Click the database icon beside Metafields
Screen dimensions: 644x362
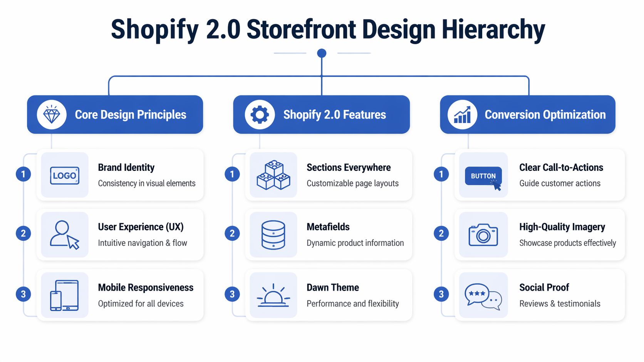273,235
